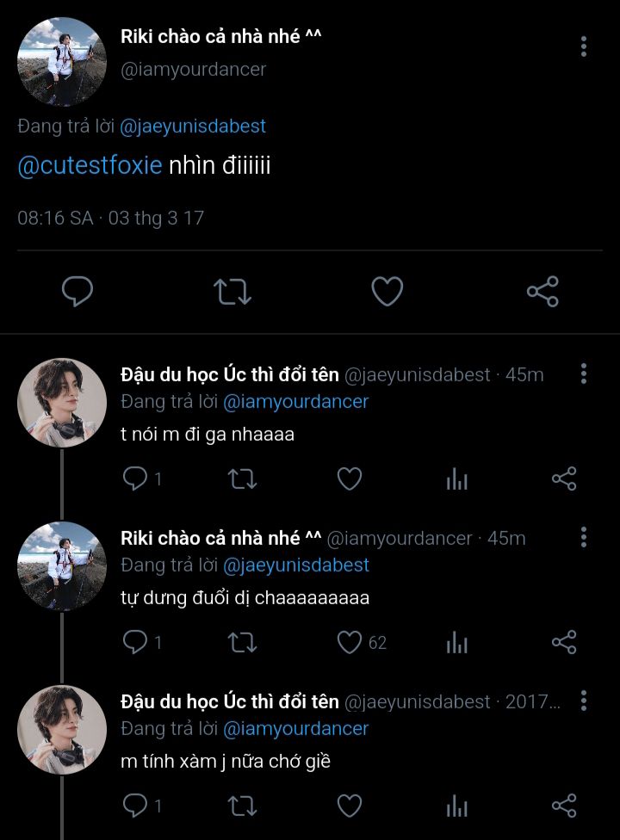Comment on the "tự dưng đuổi dị chaaaaaaaaa" reply
This screenshot has height=840, width=620.
point(135,642)
